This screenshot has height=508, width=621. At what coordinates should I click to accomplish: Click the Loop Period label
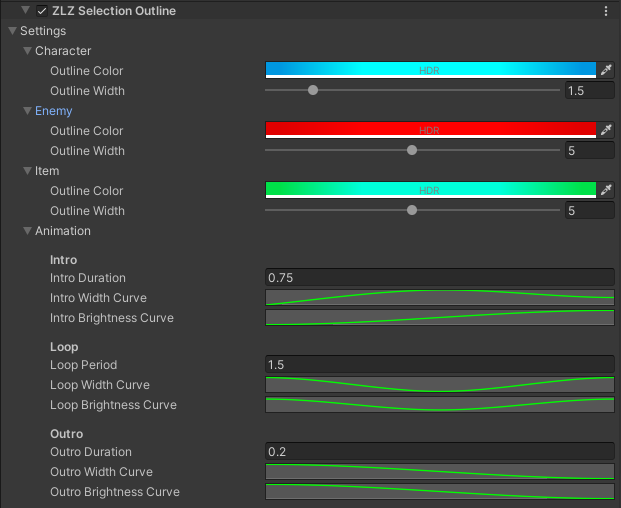click(83, 365)
